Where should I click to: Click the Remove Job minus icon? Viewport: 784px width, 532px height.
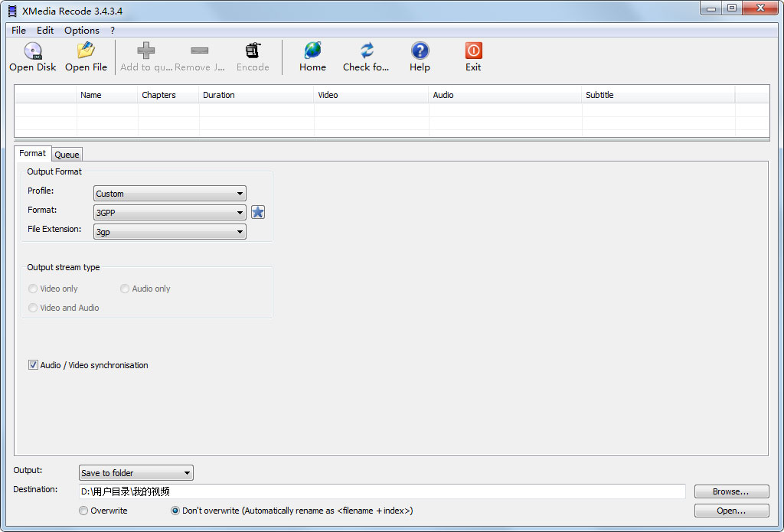[200, 51]
